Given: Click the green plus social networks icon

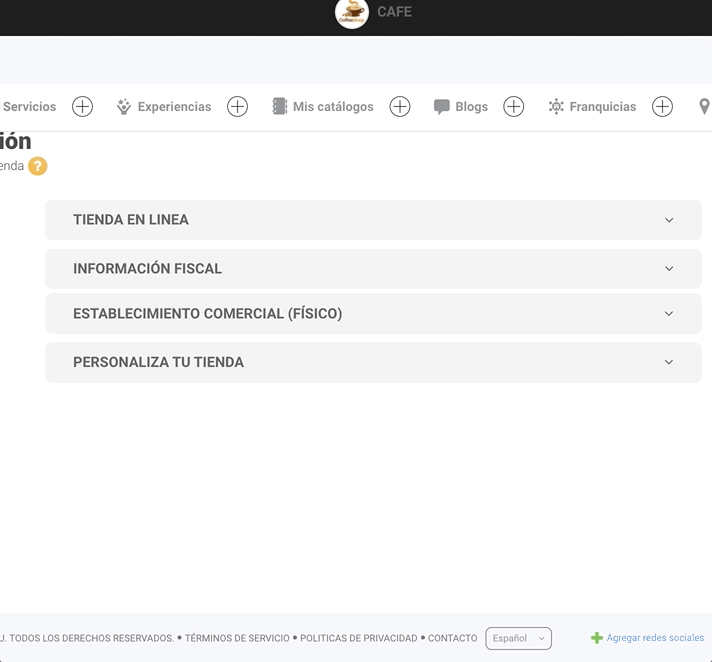Looking at the screenshot, I should point(597,638).
